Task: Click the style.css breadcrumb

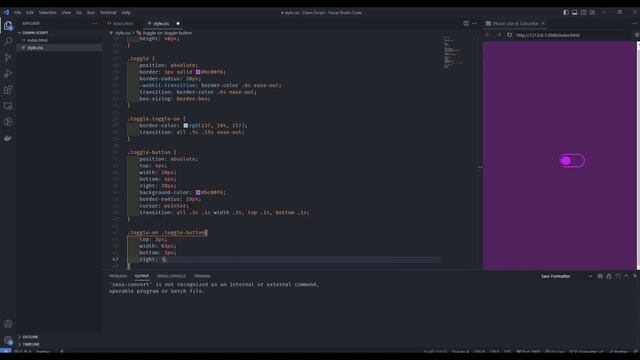Action: (122, 33)
